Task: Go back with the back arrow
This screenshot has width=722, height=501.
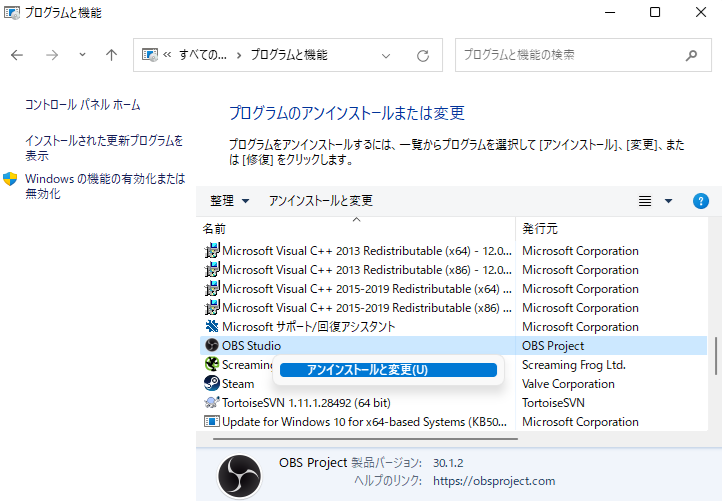Action: point(17,55)
